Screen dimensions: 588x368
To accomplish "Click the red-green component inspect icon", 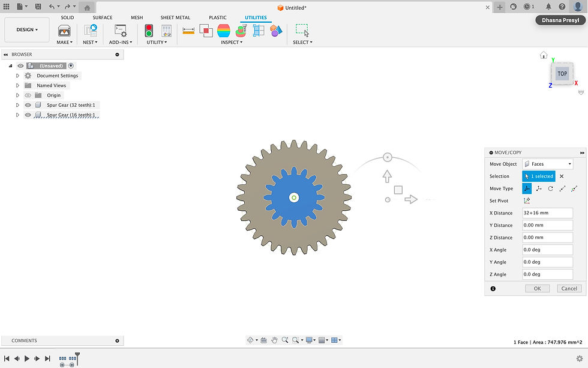I will coord(241,31).
